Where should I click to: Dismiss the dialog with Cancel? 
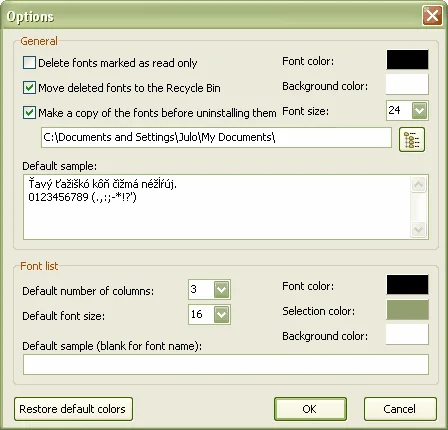[400, 409]
